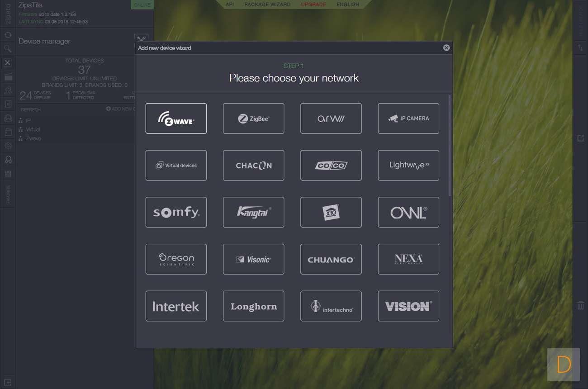Choose the CoCo brand tile

click(x=331, y=166)
